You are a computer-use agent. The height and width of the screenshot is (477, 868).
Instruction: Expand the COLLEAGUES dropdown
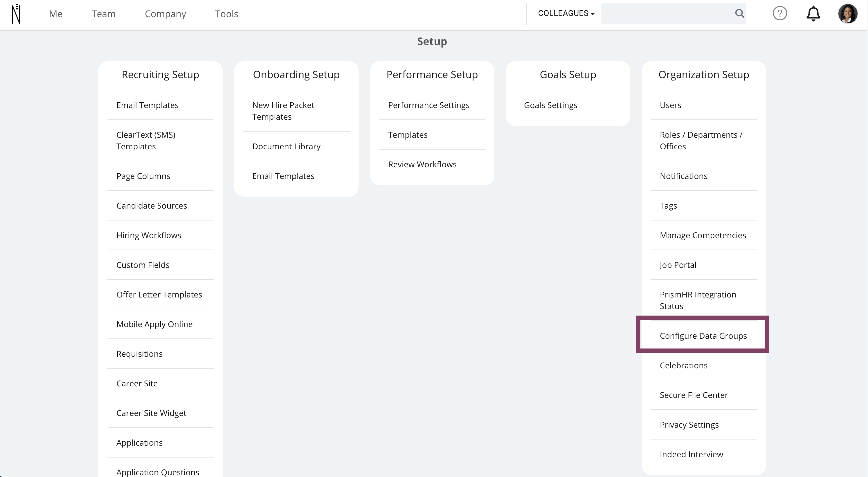point(566,13)
